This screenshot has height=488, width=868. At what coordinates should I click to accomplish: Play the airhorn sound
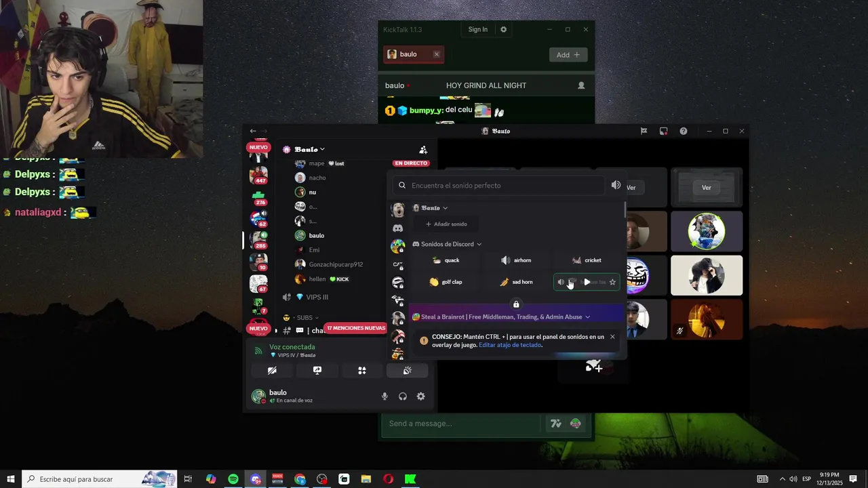coord(516,260)
